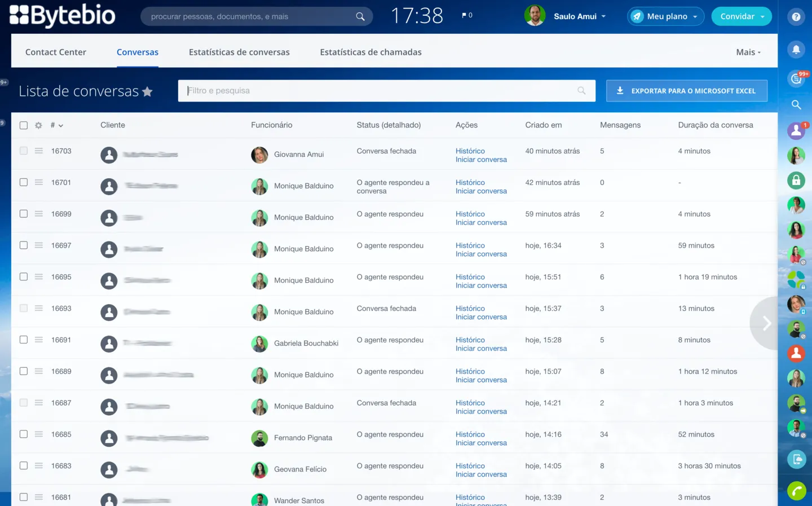
Task: Check the box for conversation 16701
Action: click(24, 182)
